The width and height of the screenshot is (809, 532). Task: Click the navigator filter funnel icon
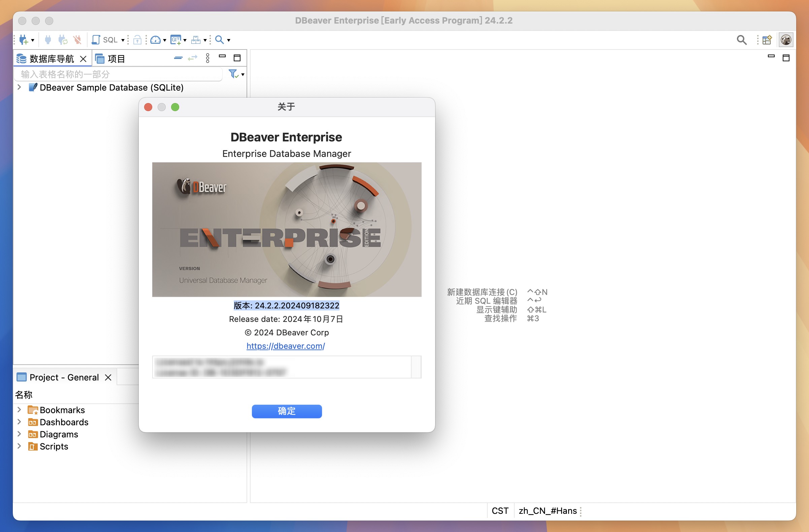tap(233, 74)
